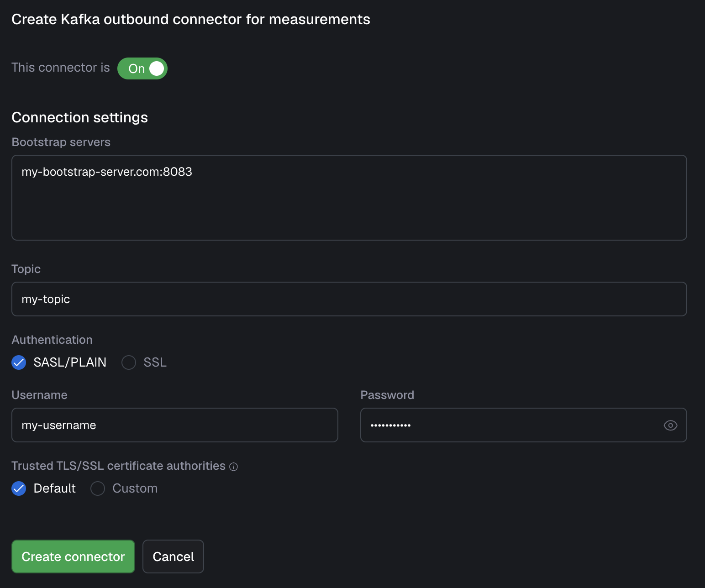
Task: Click inside the Password input field
Action: pyautogui.click(x=507, y=425)
